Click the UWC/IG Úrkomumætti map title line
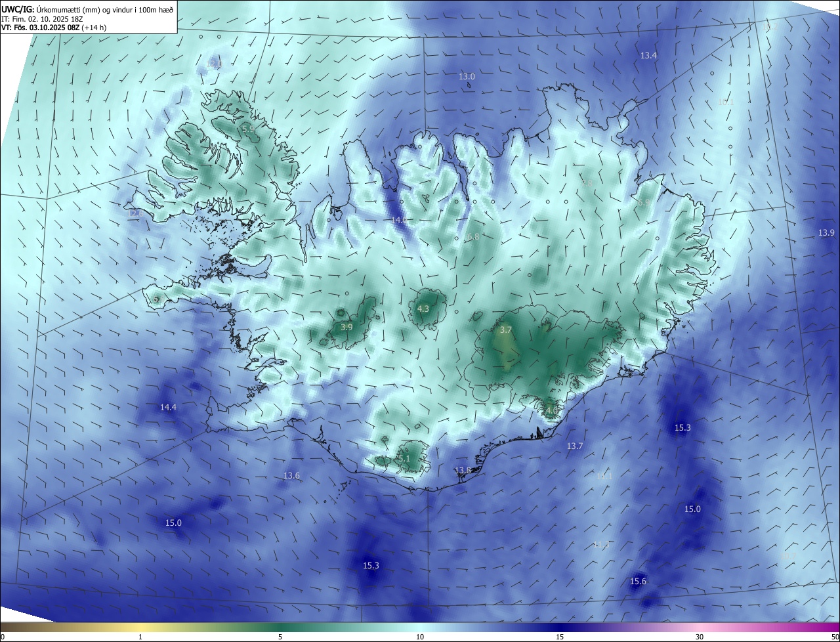 [88, 9]
